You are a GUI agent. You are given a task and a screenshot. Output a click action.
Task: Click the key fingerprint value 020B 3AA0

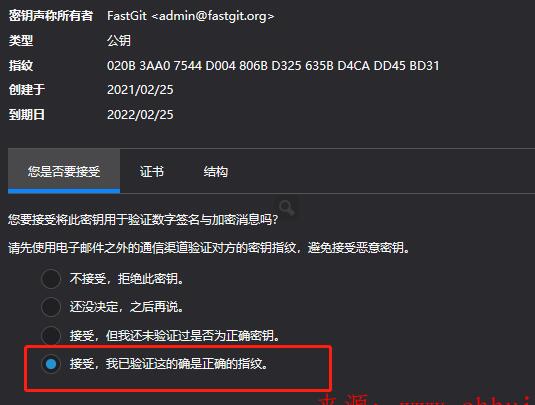click(273, 66)
